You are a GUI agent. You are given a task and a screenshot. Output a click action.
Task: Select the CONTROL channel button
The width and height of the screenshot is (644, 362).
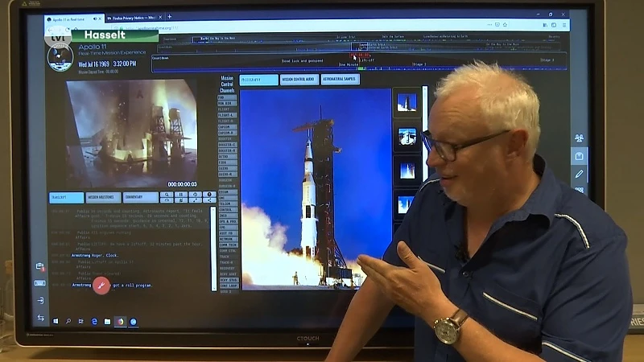click(x=227, y=210)
